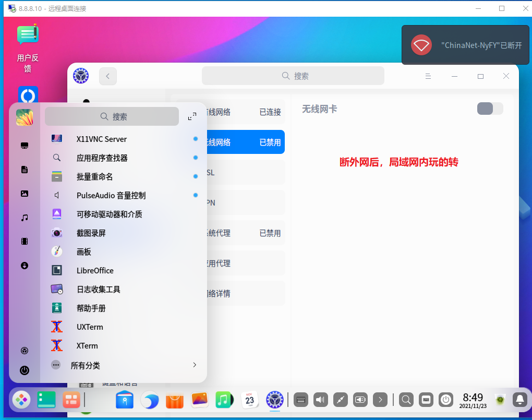Toggle the 无线网卡 switch
The height and width of the screenshot is (420, 532).
tap(490, 109)
